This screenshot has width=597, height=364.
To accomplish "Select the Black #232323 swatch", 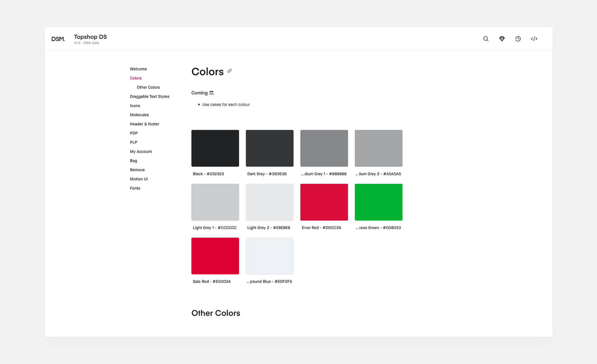I will 215,148.
